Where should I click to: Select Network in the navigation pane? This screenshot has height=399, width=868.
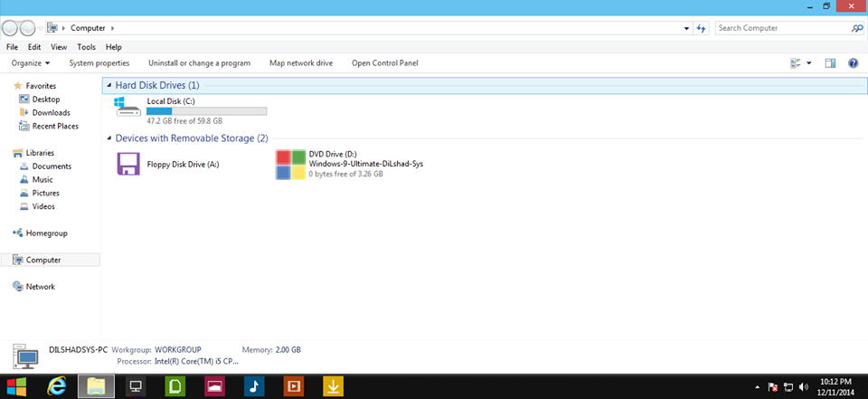[x=41, y=287]
